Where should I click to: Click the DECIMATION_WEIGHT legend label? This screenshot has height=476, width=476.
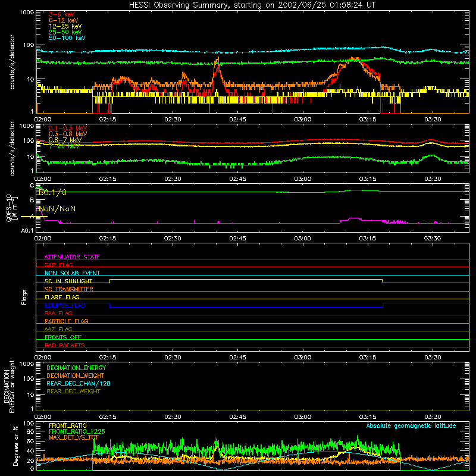[76, 376]
